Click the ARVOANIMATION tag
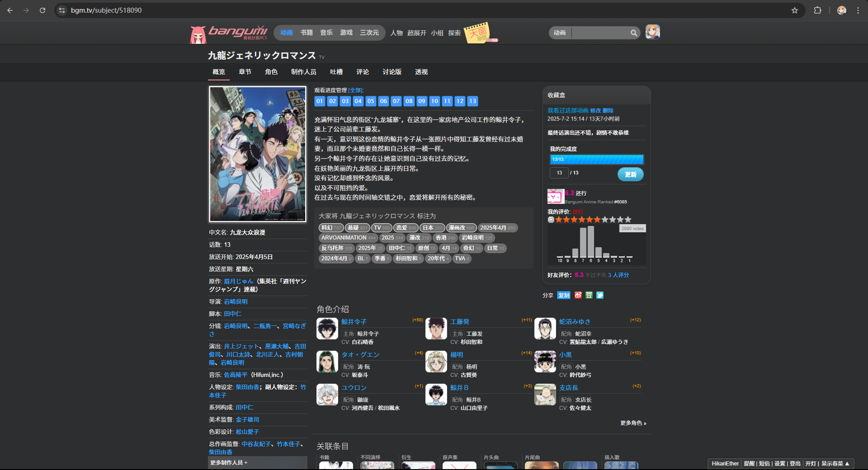The height and width of the screenshot is (470, 868). [x=348, y=238]
